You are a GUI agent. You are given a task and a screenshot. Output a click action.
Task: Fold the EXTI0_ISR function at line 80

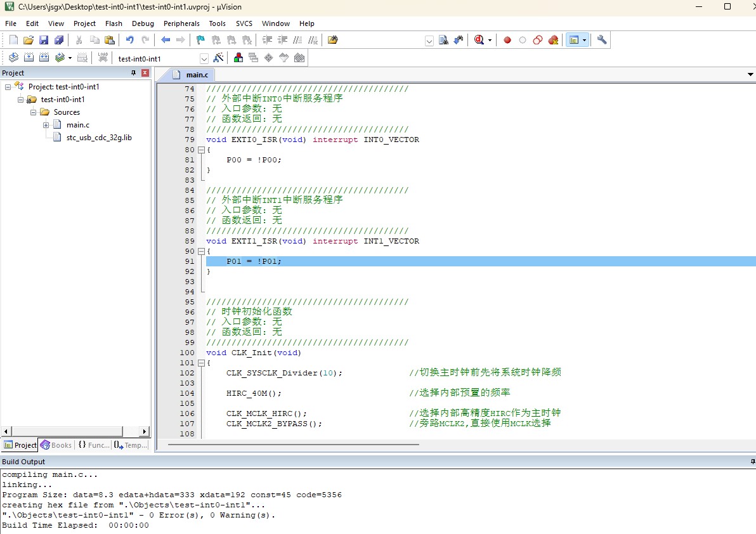point(202,150)
